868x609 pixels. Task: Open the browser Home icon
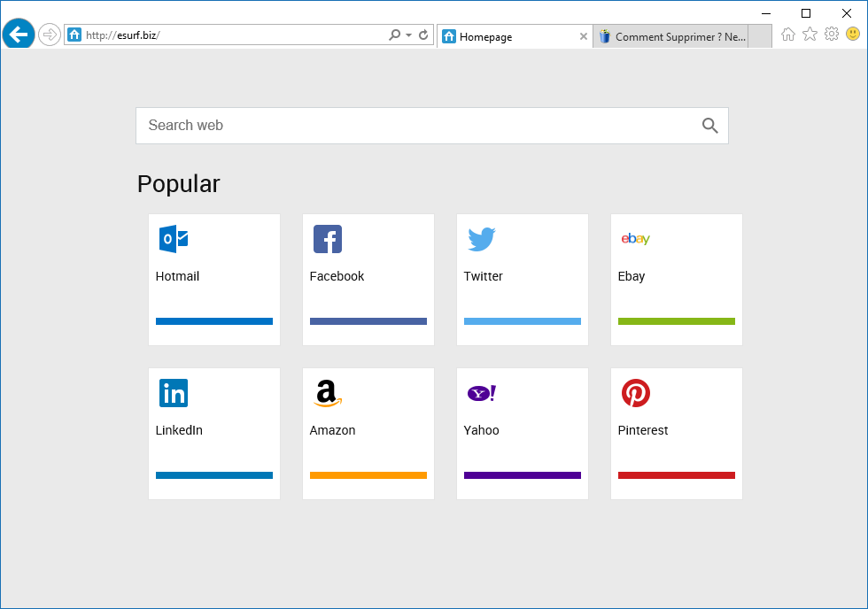tap(787, 35)
